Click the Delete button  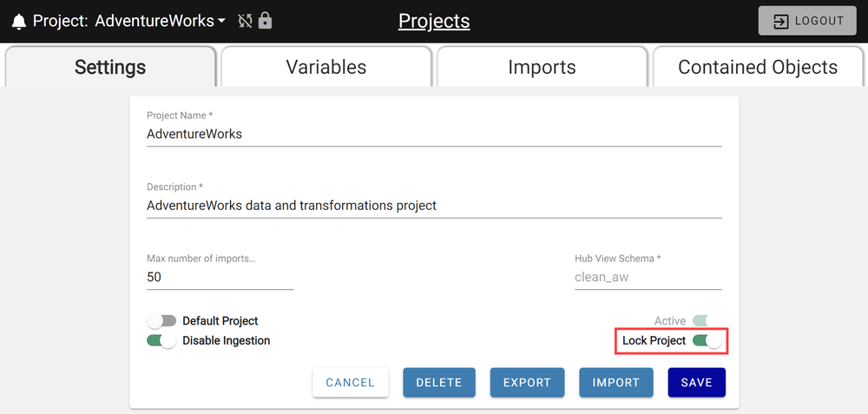coord(438,382)
